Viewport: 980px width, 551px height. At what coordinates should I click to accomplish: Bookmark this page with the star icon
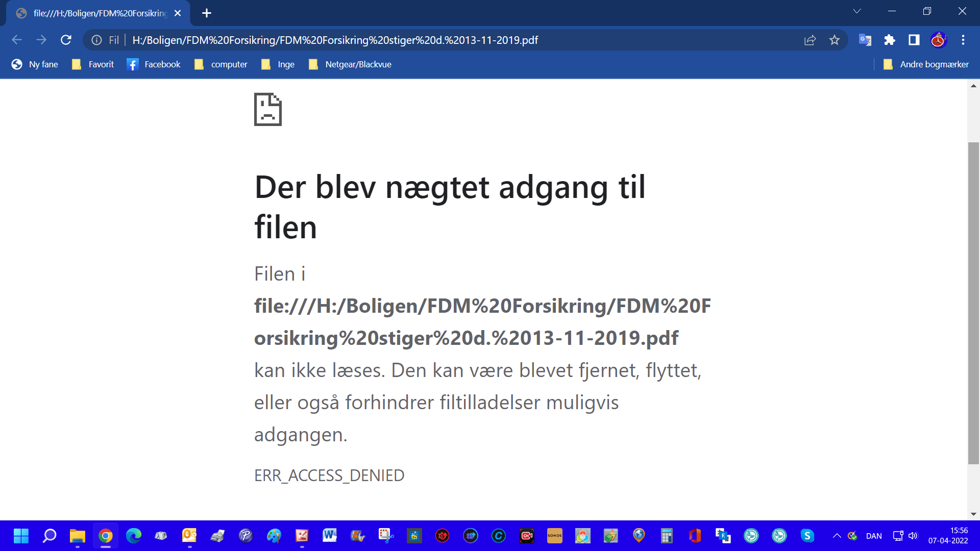click(x=835, y=40)
